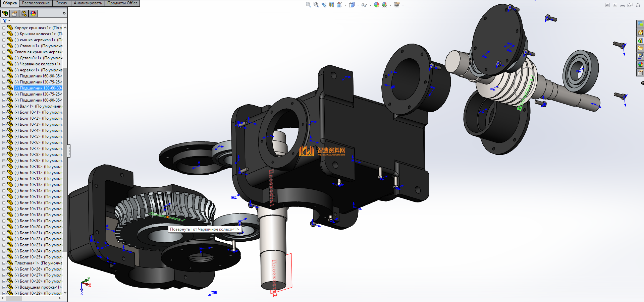Open SolidWorks Resources home icon
Viewport: 644px width, 302px height.
(640, 32)
